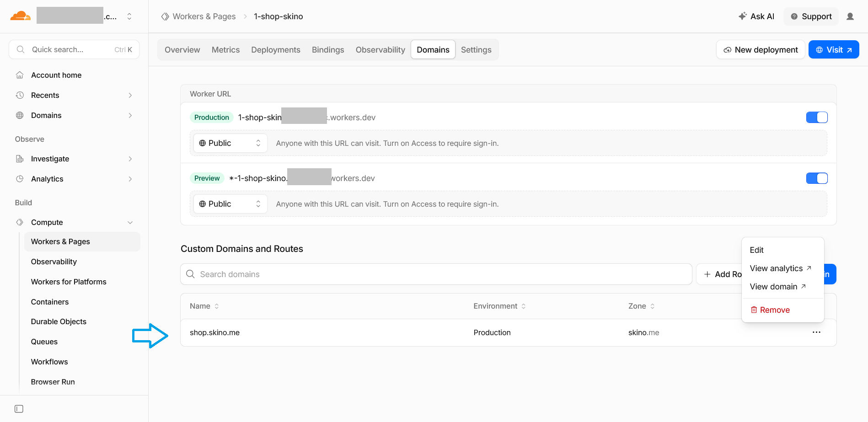
Task: Open Ask AI assistant
Action: [756, 16]
